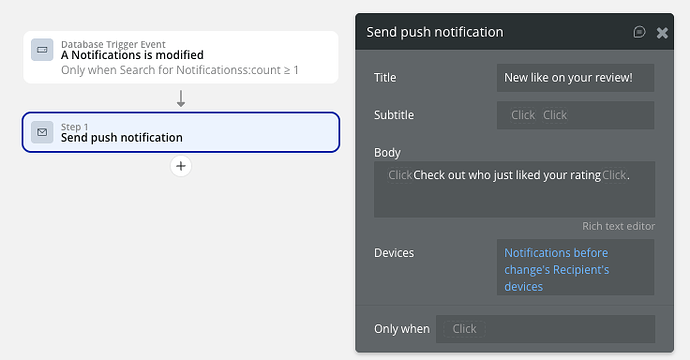690x360 pixels.
Task: Click the first Click placeholder in Subtitle
Action: 523,115
